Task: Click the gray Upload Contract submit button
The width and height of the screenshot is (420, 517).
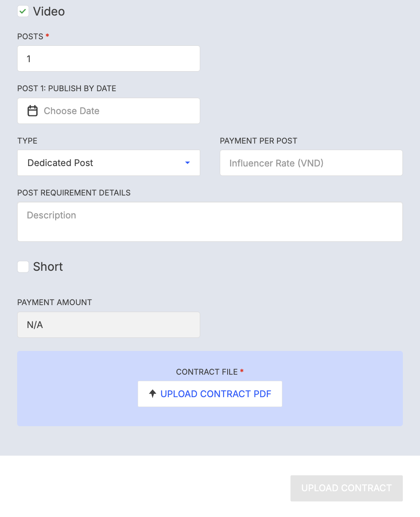Action: (x=346, y=488)
